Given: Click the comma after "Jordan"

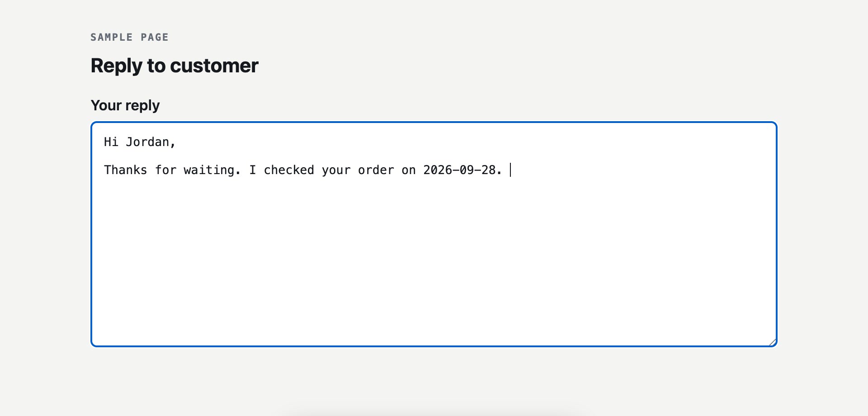Looking at the screenshot, I should pos(173,144).
